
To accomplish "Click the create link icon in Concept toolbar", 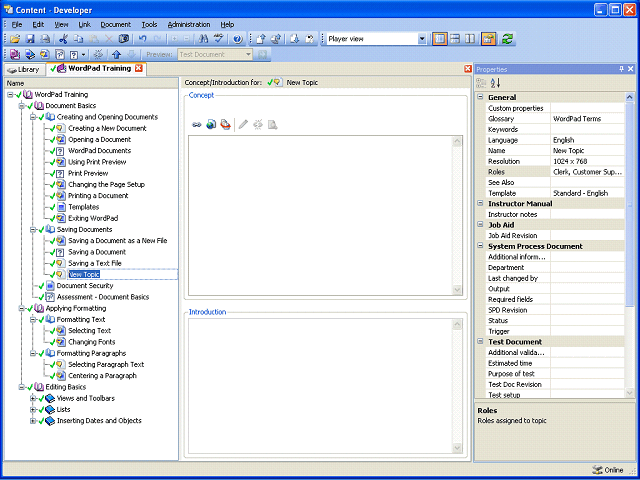I will pos(196,124).
